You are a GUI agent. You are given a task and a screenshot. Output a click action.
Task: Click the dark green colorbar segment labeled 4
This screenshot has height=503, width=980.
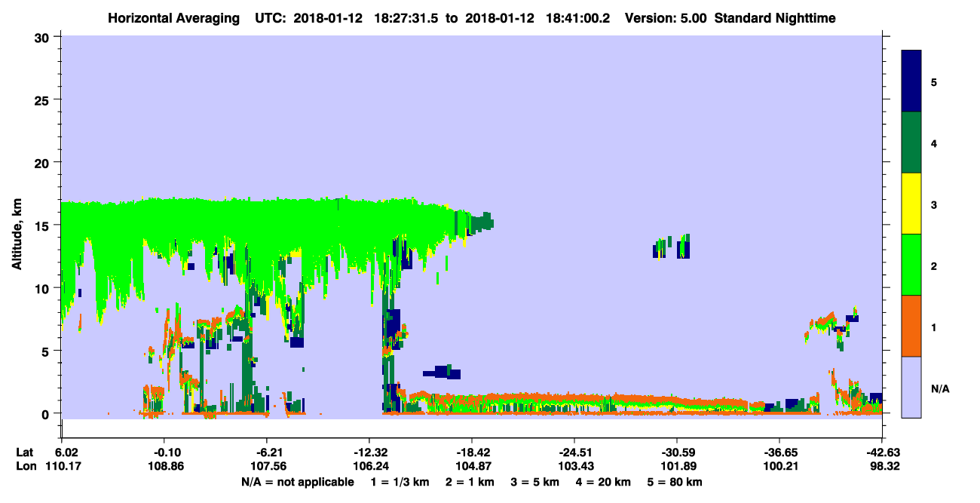coord(911,143)
